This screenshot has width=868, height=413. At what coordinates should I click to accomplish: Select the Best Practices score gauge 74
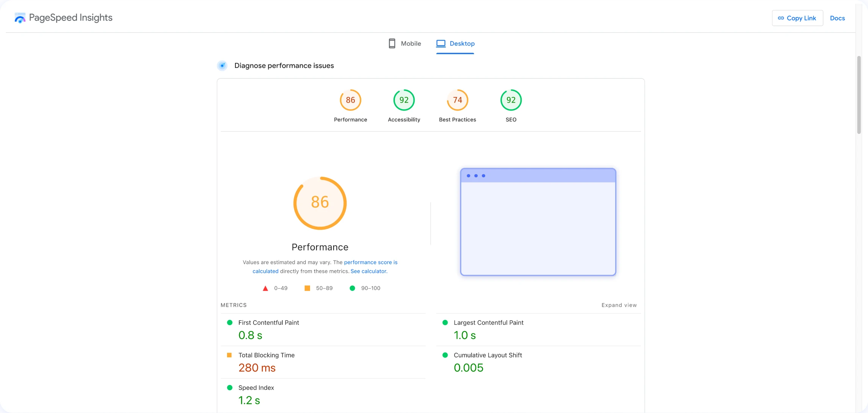pyautogui.click(x=457, y=100)
